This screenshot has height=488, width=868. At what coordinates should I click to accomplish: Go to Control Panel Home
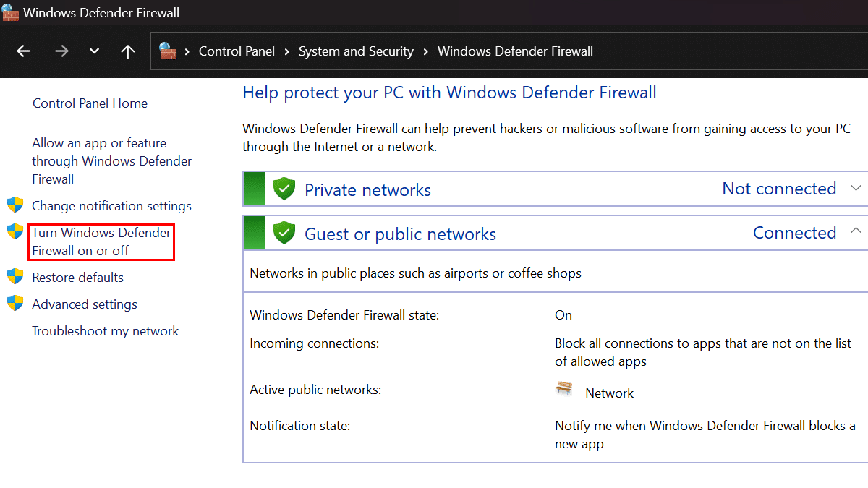[x=90, y=103]
